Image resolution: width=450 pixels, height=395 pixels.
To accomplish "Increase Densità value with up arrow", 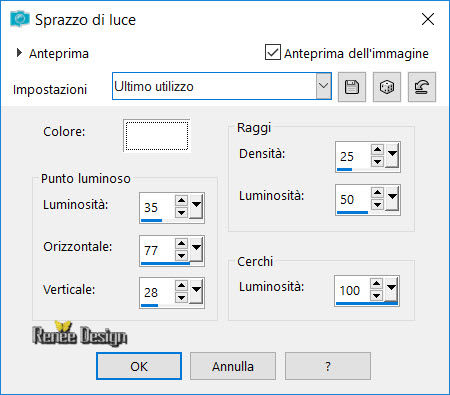I will coord(377,149).
